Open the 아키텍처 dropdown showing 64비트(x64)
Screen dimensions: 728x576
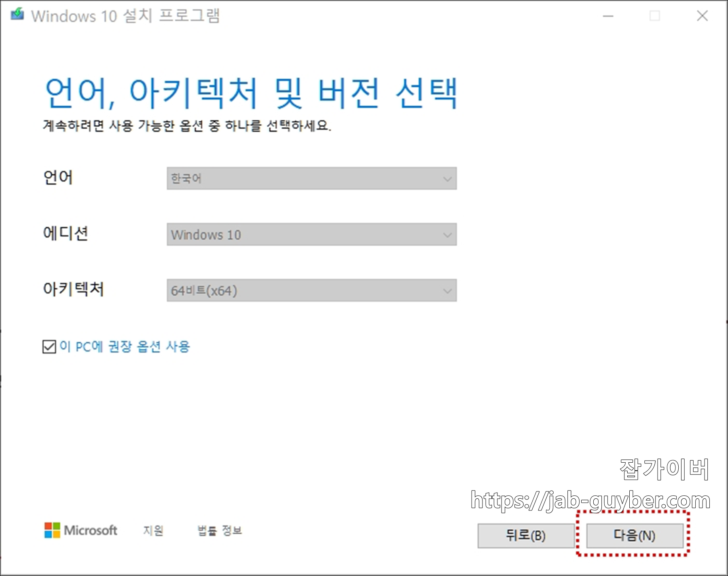[x=311, y=290]
